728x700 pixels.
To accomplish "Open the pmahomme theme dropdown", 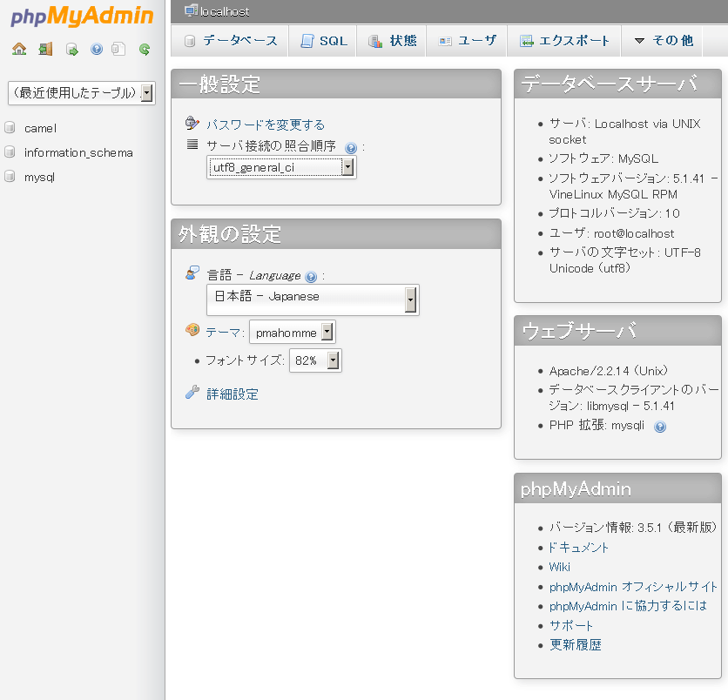I will (x=293, y=332).
